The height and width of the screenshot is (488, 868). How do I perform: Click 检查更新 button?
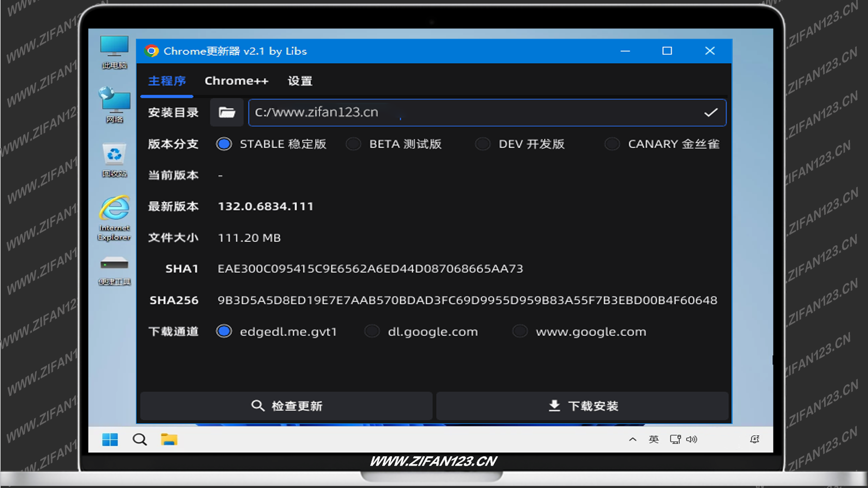pyautogui.click(x=286, y=406)
